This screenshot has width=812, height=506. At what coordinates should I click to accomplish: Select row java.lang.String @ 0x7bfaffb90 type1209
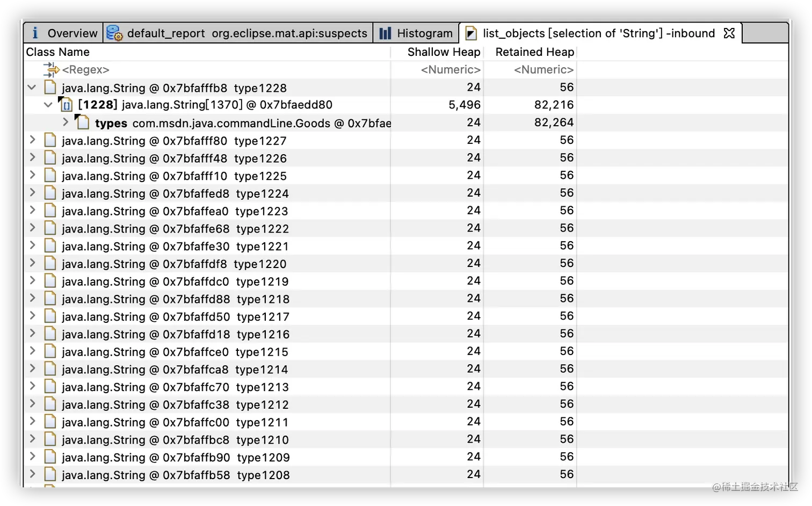pos(406,457)
